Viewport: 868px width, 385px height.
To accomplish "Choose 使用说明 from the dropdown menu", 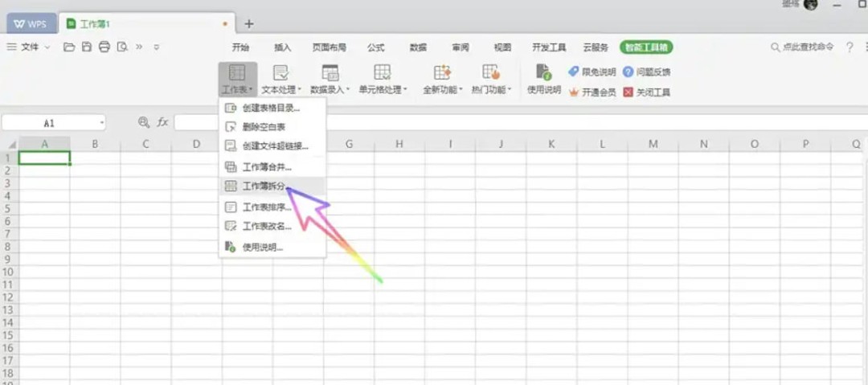I will pos(272,248).
